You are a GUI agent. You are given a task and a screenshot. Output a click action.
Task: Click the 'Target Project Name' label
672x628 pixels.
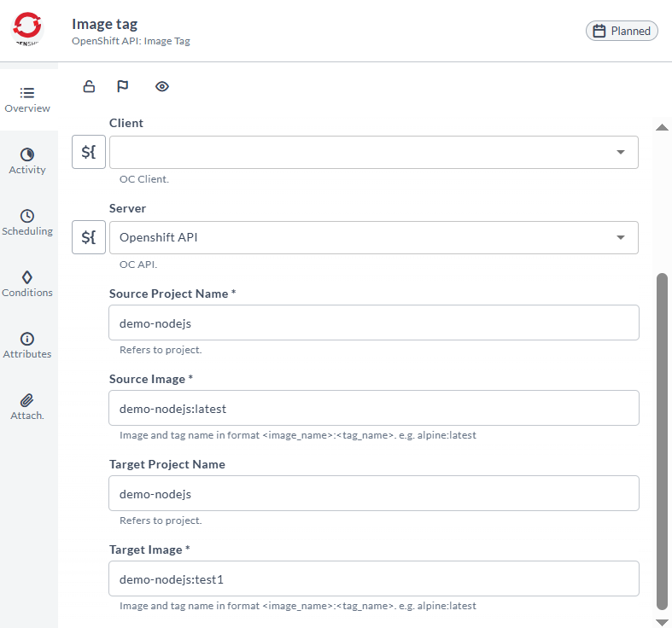(x=167, y=464)
